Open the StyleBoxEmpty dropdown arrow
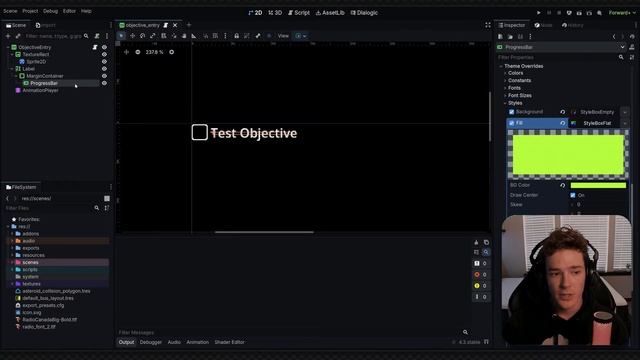Image resolution: width=640 pixels, height=360 pixels. click(625, 112)
